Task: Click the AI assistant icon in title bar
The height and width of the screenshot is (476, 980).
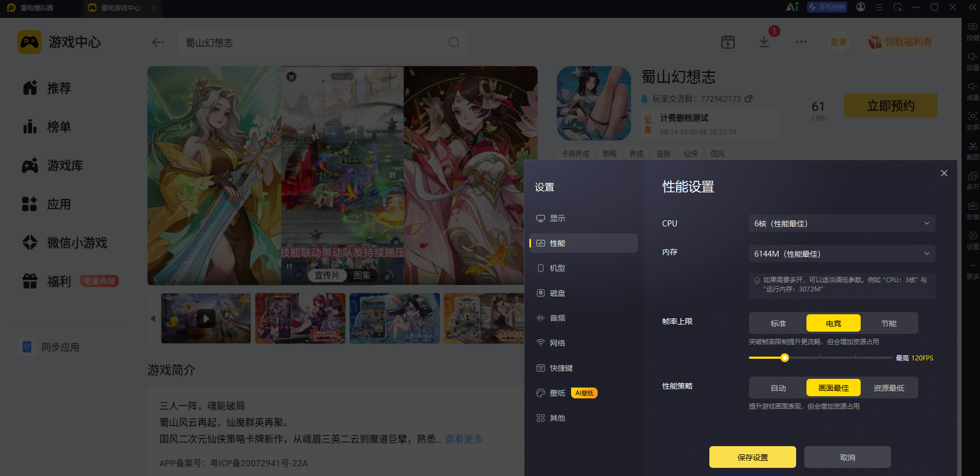Action: [x=792, y=7]
